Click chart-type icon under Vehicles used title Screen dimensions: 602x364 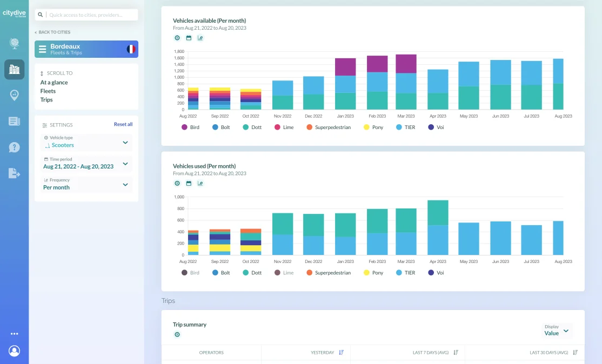tap(200, 184)
